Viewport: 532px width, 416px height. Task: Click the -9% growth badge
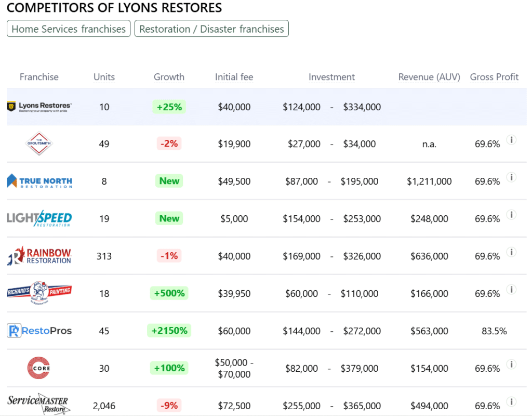169,405
